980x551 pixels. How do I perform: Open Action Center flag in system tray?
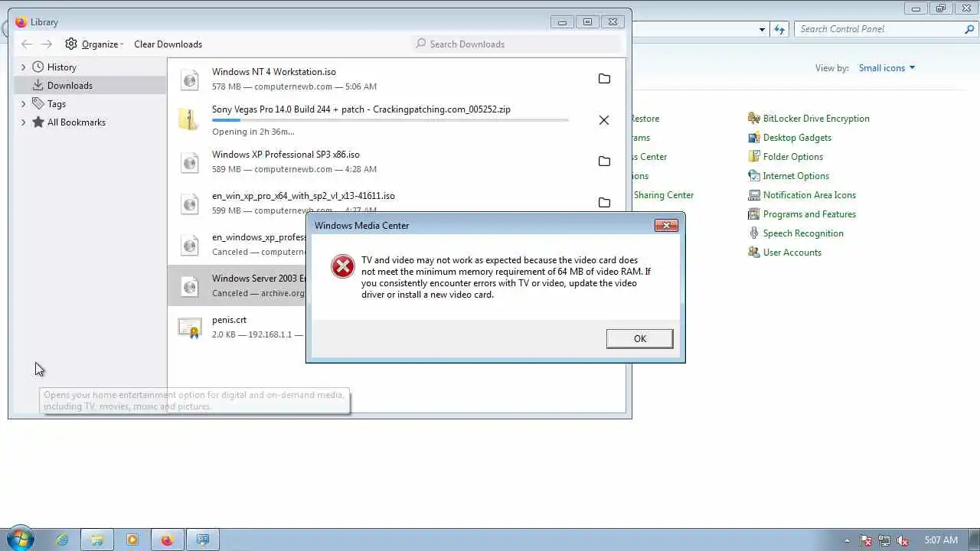pos(866,540)
